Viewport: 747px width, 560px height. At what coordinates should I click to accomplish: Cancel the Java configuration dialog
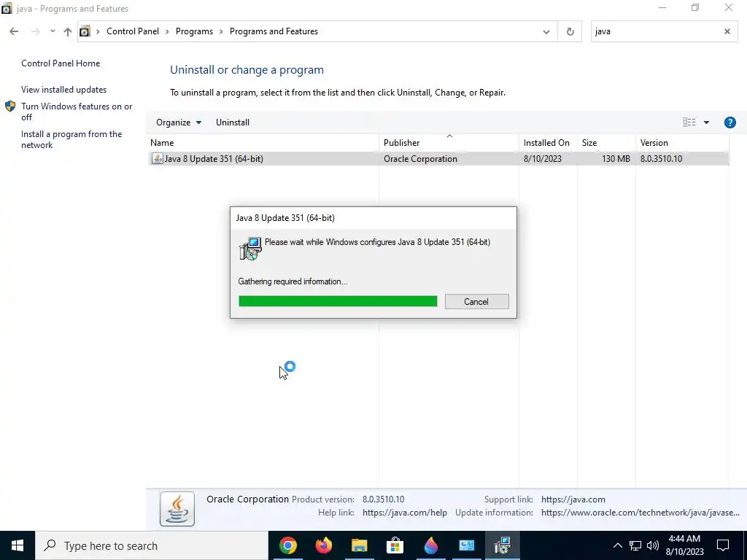tap(476, 301)
